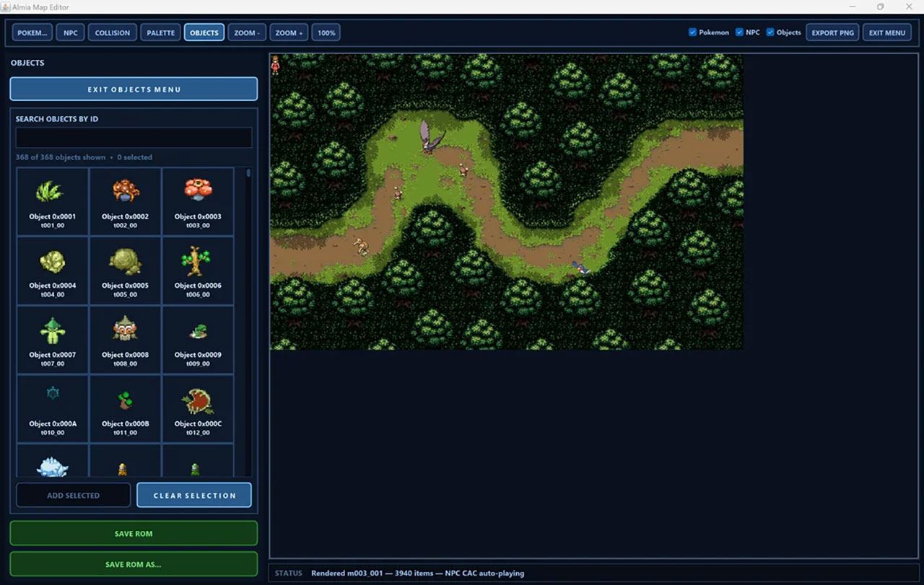Image resolution: width=924 pixels, height=585 pixels.
Task: Click the "Rendered m003_001" status message
Action: pyautogui.click(x=418, y=573)
